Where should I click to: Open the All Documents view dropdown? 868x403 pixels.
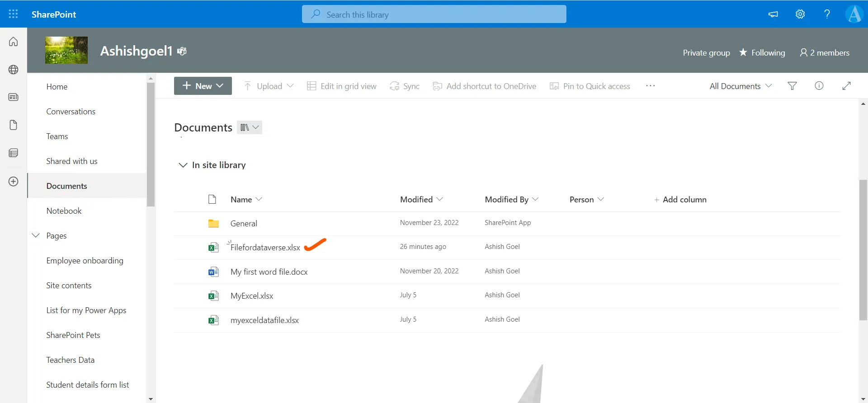click(x=741, y=86)
